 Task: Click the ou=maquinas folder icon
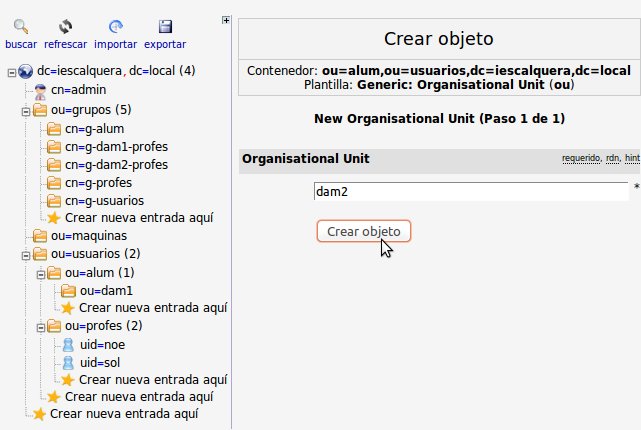(40, 236)
